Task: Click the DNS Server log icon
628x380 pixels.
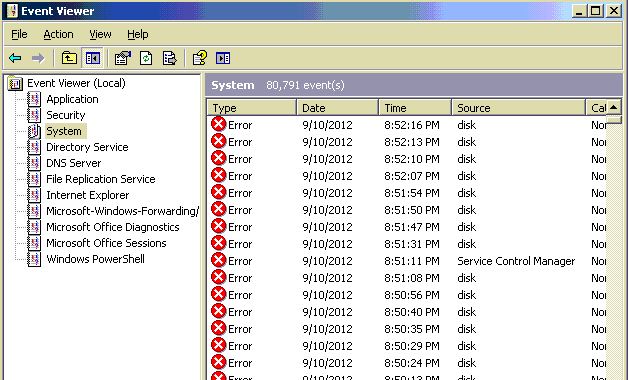Action: pos(34,163)
